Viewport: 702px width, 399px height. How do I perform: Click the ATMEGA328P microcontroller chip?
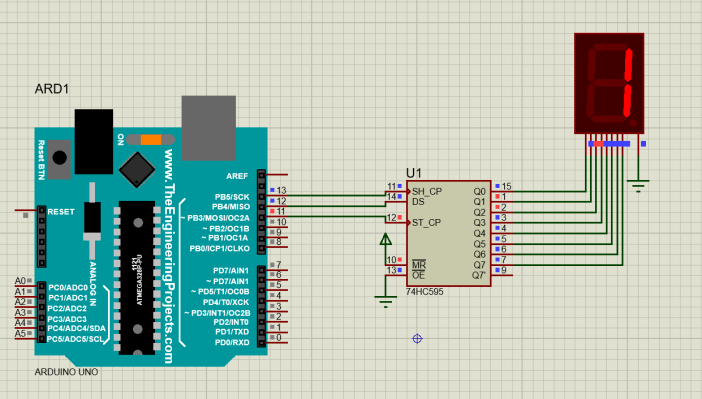137,278
